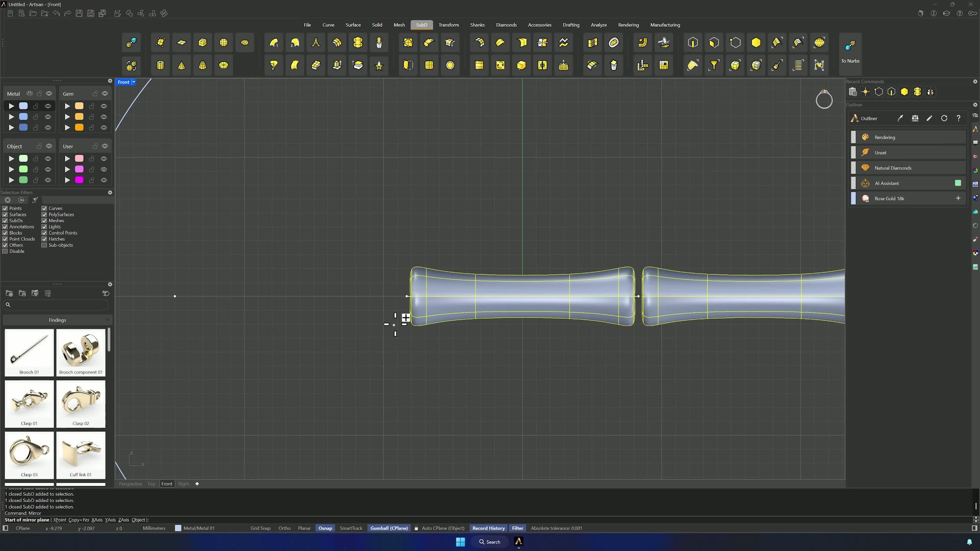Toggle Ortho in the status bar
Screen dimensions: 980x551
pos(285,528)
